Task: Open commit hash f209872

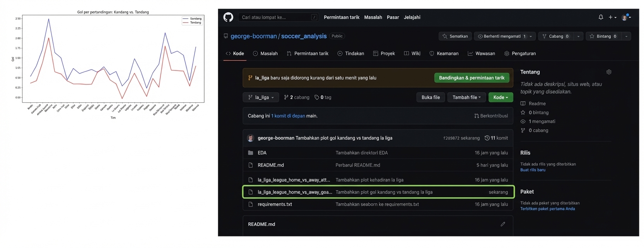Action: 451,138
